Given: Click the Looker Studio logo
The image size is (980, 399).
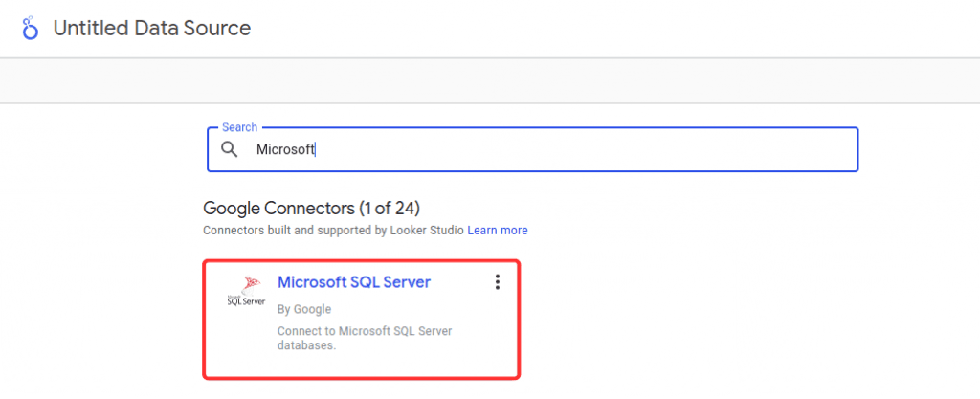Looking at the screenshot, I should coord(30,29).
